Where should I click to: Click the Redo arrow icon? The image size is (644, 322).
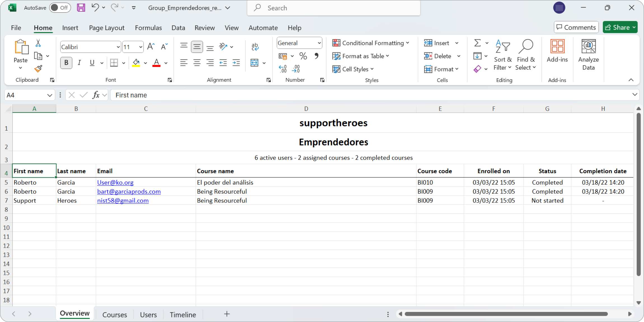click(114, 8)
